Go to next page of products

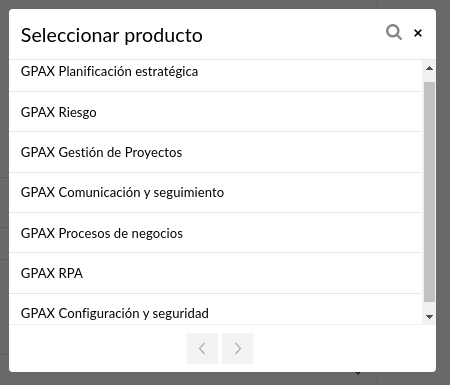(237, 348)
